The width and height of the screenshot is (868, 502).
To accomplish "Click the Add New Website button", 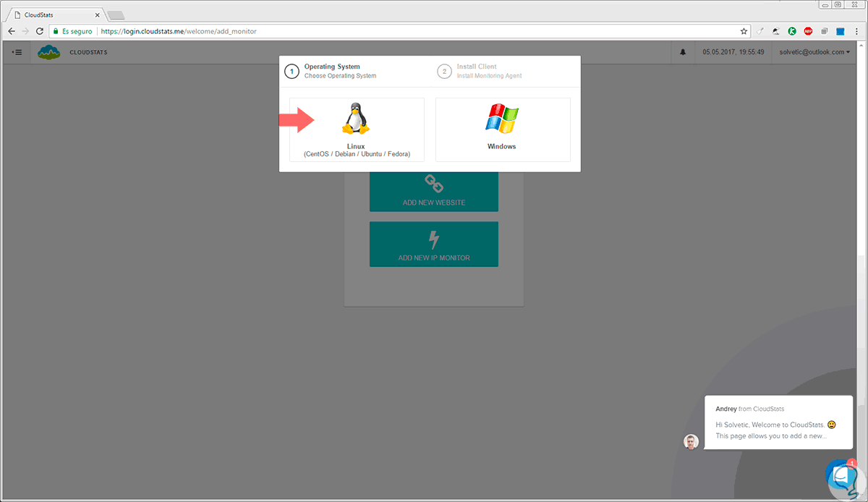I will (434, 190).
